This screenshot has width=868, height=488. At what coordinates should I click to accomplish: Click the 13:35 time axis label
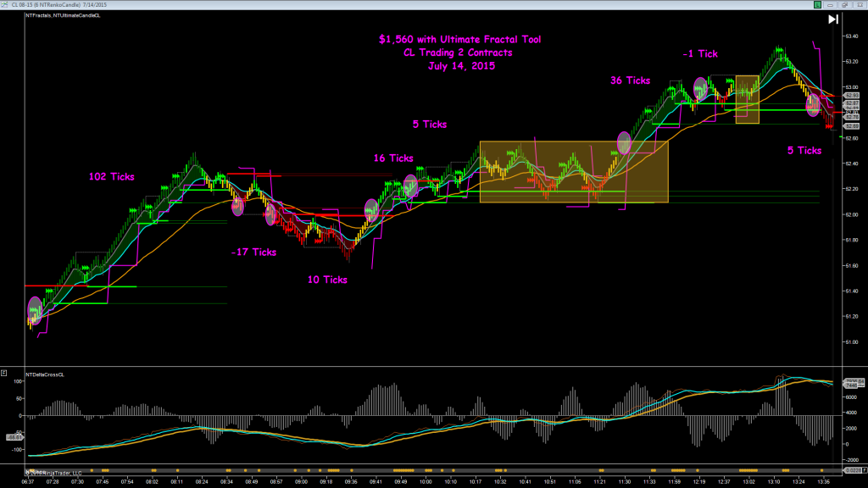pyautogui.click(x=823, y=482)
